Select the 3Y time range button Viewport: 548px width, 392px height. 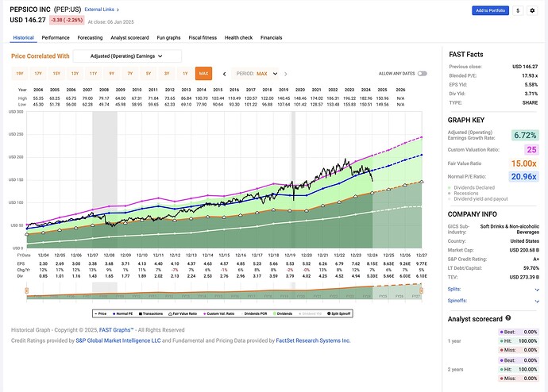(167, 74)
